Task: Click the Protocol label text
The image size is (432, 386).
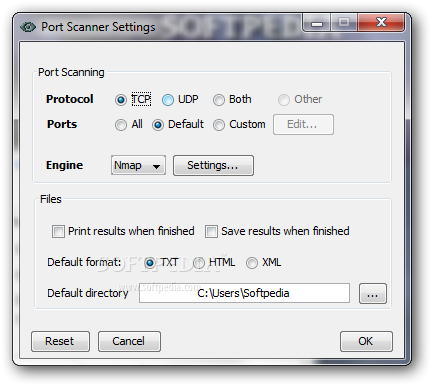Action: pos(70,99)
